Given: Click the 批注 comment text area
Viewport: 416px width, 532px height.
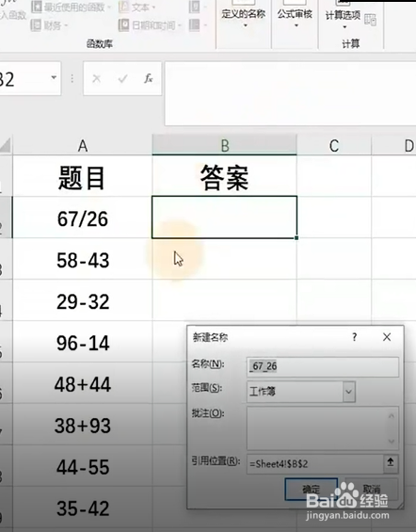Looking at the screenshot, I should [x=323, y=428].
